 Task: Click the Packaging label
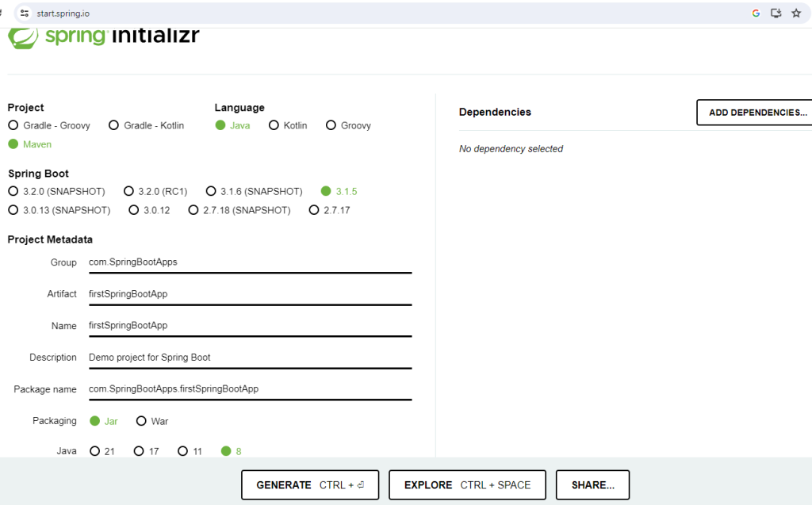click(55, 421)
